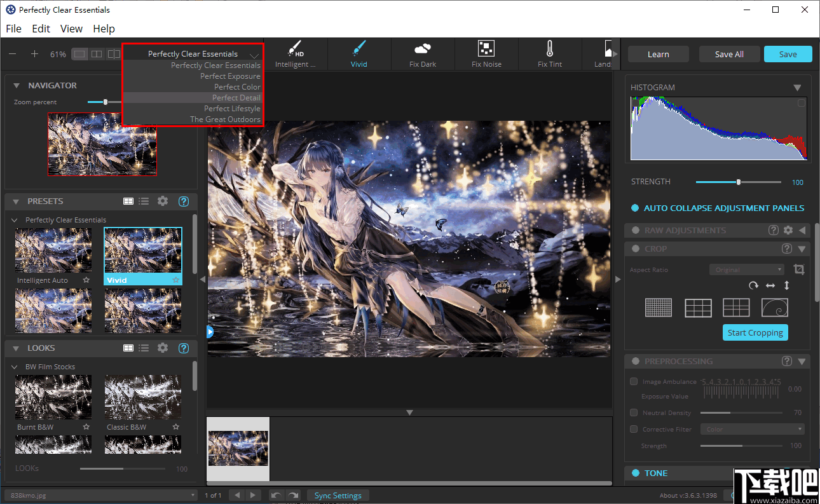Click the Learn button
The image size is (820, 504).
pos(658,54)
